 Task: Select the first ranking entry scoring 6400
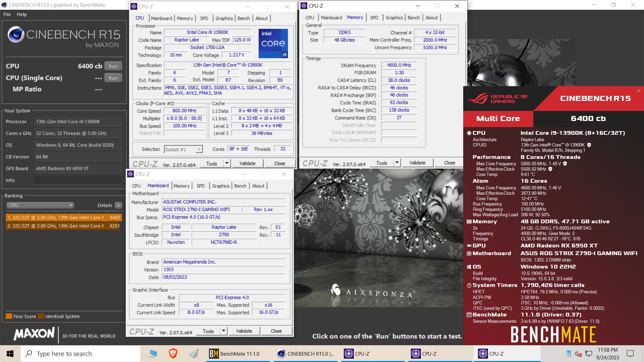tap(63, 217)
